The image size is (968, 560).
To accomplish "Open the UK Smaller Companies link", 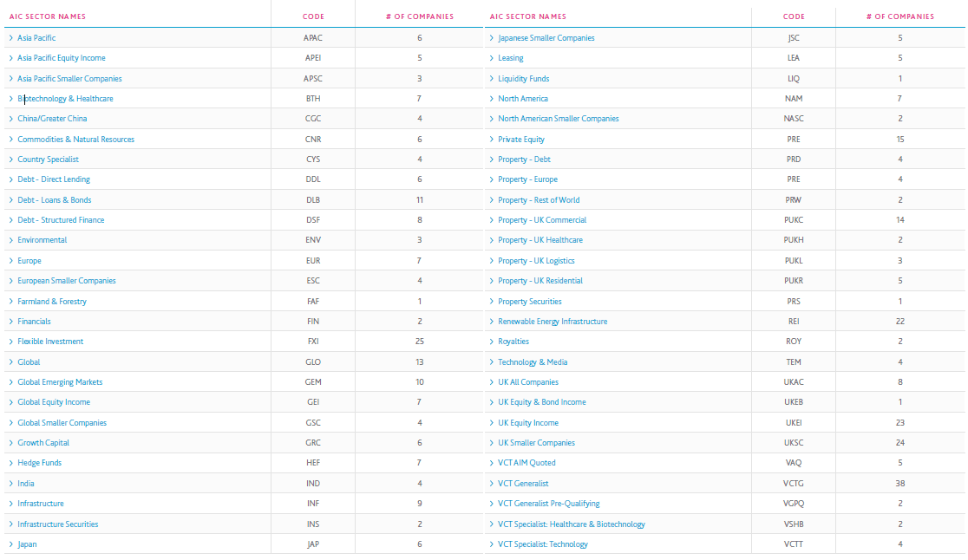I will pyautogui.click(x=536, y=443).
